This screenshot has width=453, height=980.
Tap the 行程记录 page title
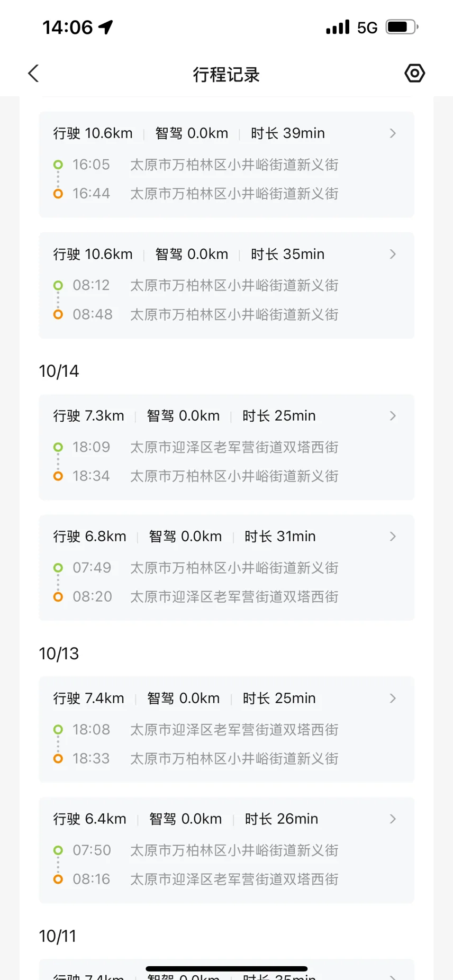pos(226,75)
